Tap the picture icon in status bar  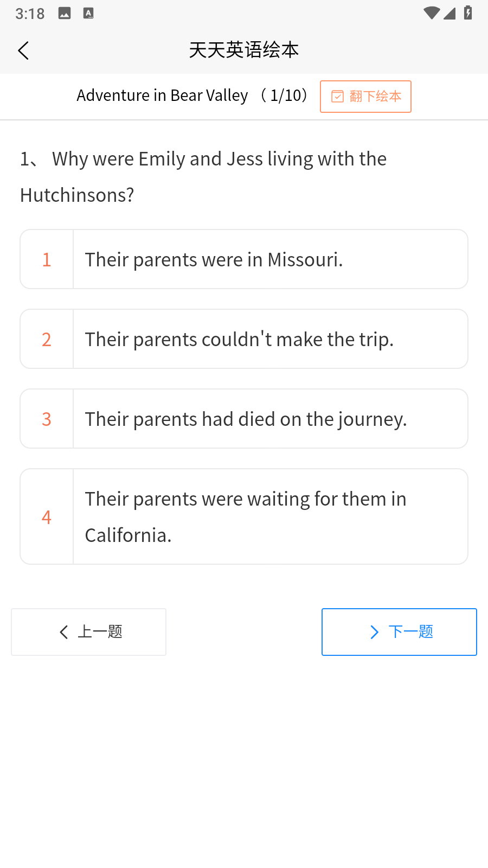coord(65,14)
